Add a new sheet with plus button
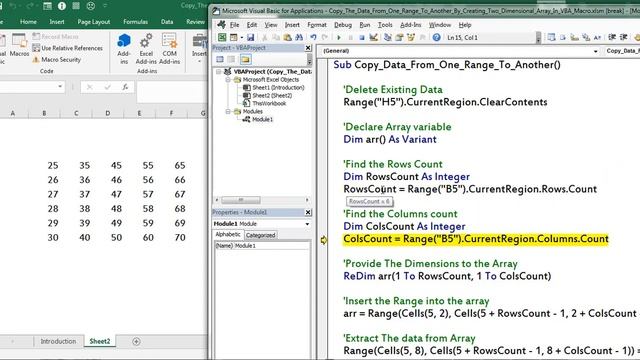640x360 pixels. (x=136, y=341)
